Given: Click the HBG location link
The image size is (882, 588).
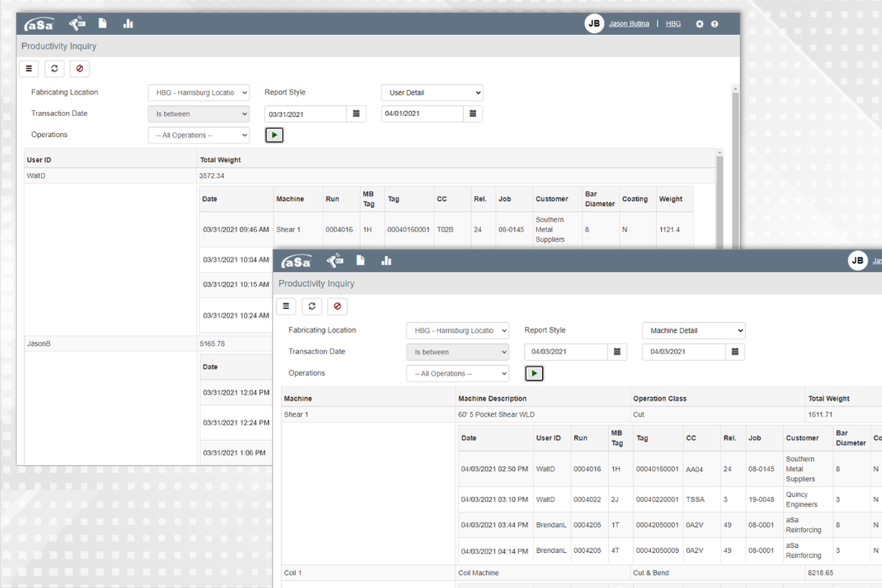Looking at the screenshot, I should (x=673, y=24).
